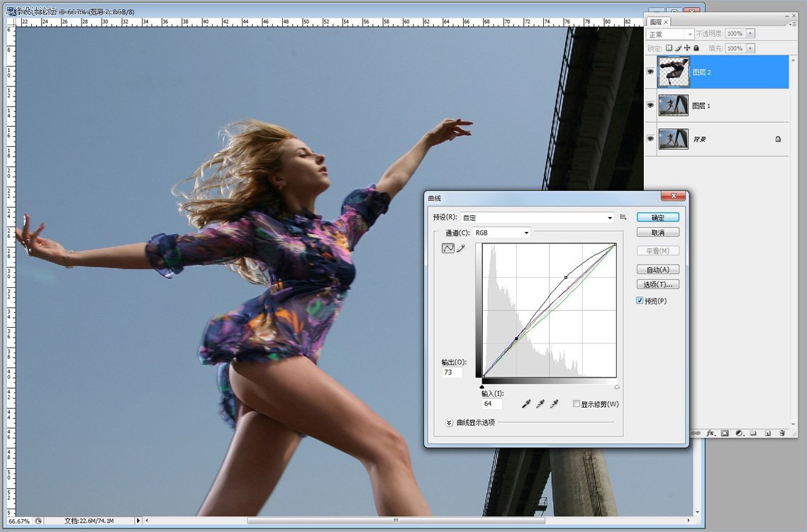Open the 预设(R) preset dropdown

(538, 218)
